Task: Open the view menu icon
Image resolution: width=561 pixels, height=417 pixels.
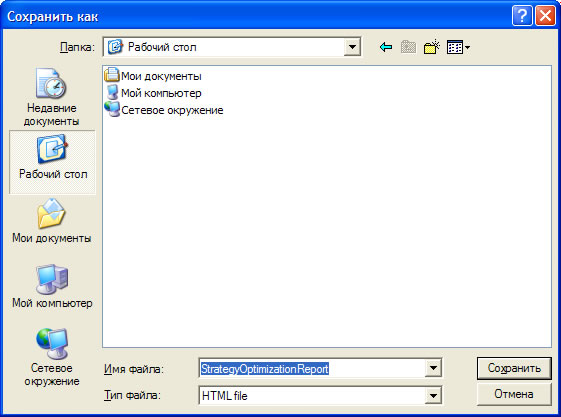Action: point(458,47)
